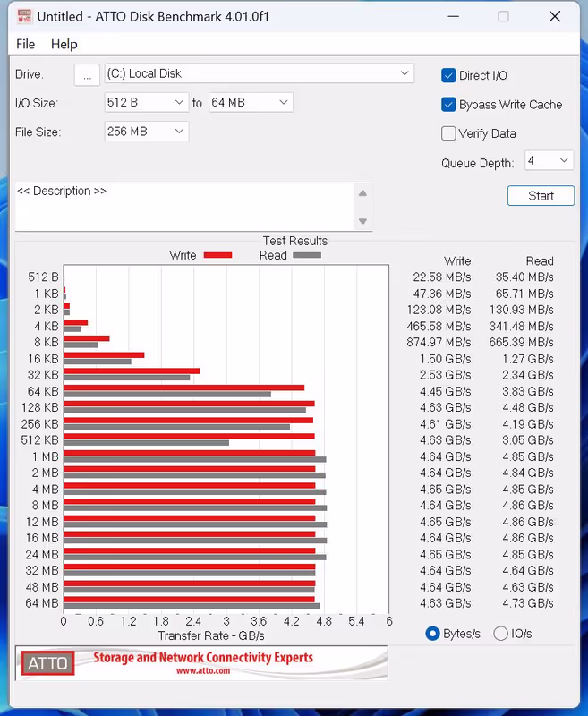Click the description box scroll up arrow

click(x=362, y=193)
